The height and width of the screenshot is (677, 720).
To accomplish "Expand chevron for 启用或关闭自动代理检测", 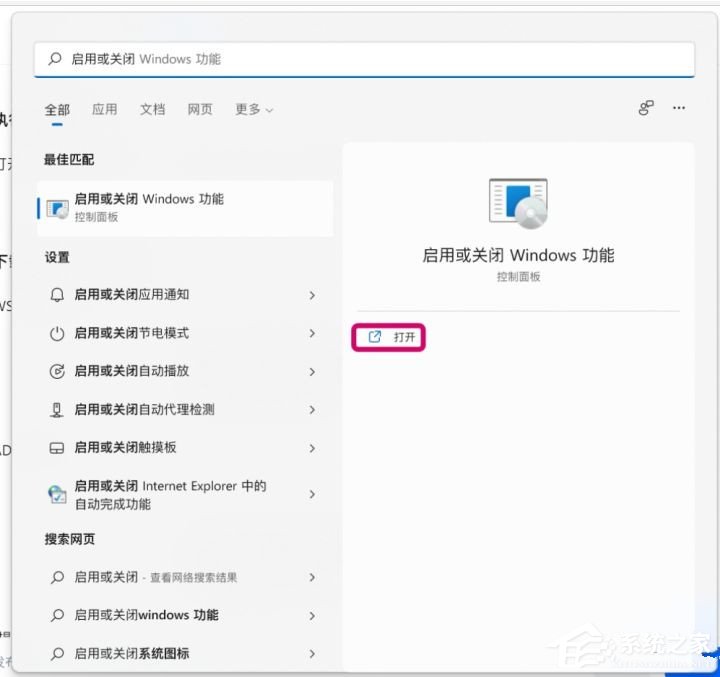I will 312,410.
